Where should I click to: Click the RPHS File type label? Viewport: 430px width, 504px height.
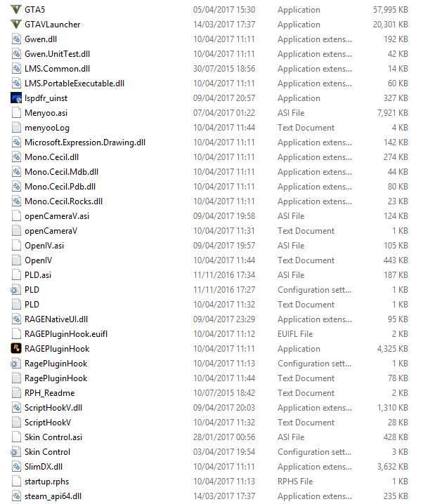point(295,482)
